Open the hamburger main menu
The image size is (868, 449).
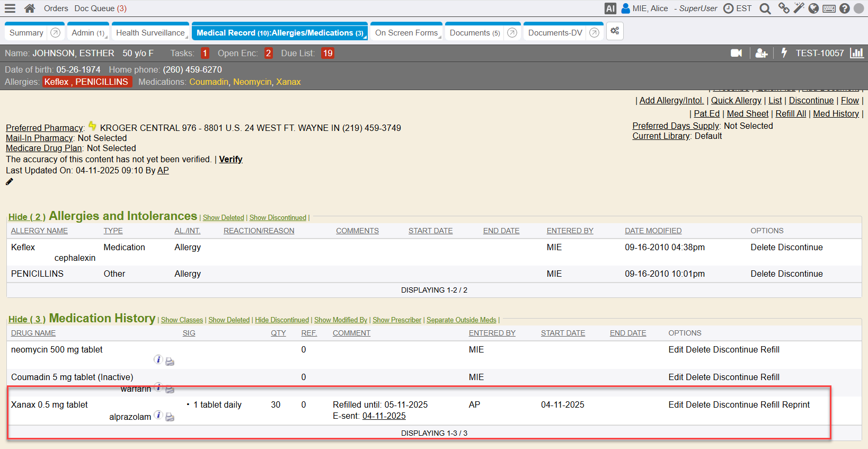(10, 8)
